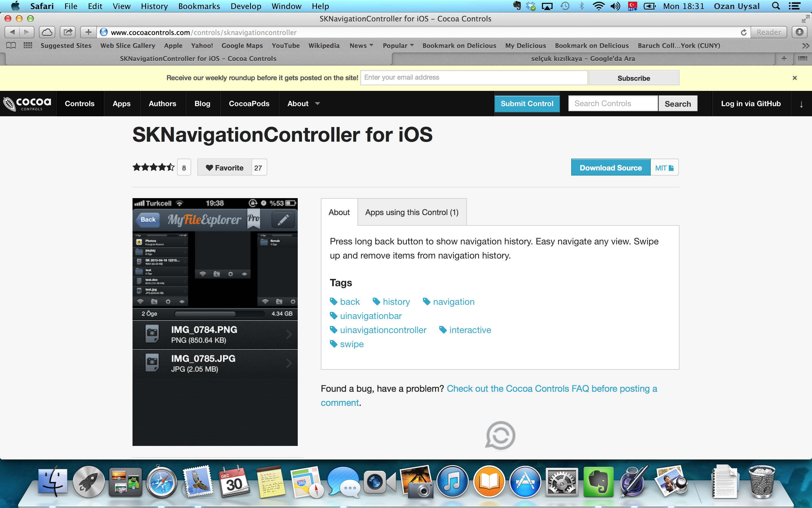812x508 pixels.
Task: Go forward with Safari's forward arrow
Action: click(27, 32)
